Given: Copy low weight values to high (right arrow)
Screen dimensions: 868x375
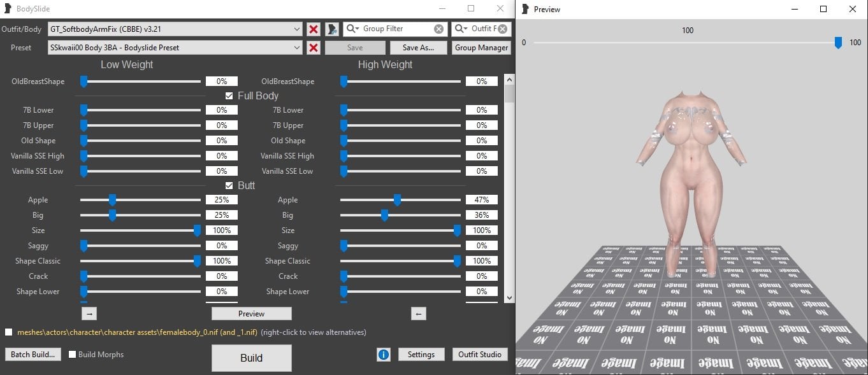Looking at the screenshot, I should point(89,313).
